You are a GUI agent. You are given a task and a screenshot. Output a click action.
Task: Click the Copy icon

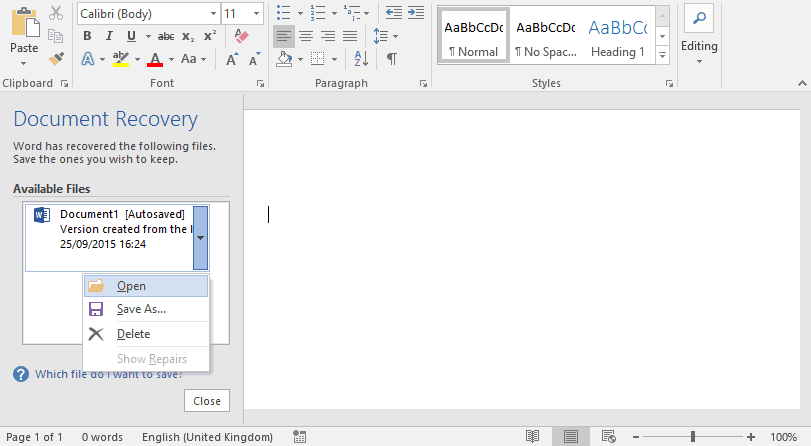[x=56, y=36]
